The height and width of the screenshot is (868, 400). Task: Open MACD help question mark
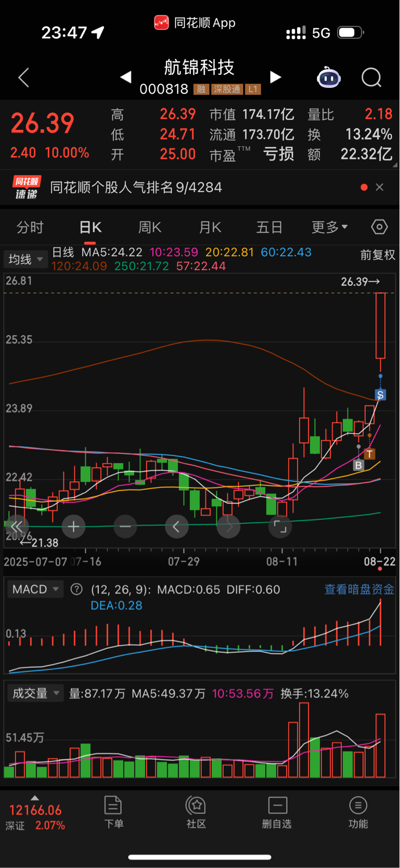pos(76,589)
